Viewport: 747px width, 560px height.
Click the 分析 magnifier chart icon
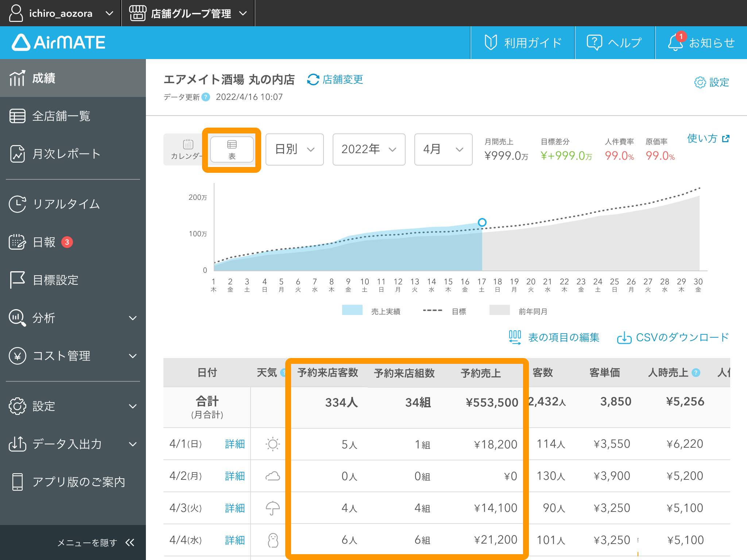point(17,318)
